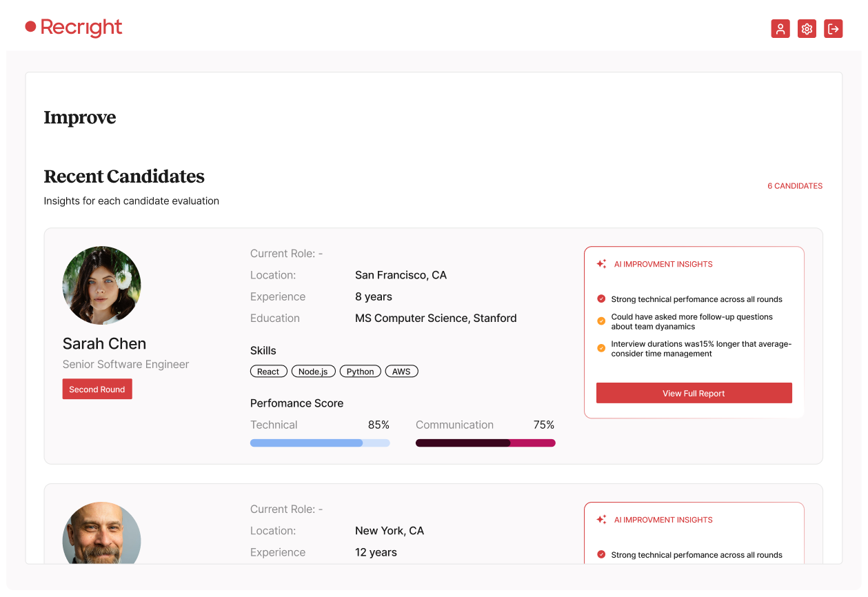The height and width of the screenshot is (597, 868).
Task: Select the React skill tag
Action: (x=268, y=372)
